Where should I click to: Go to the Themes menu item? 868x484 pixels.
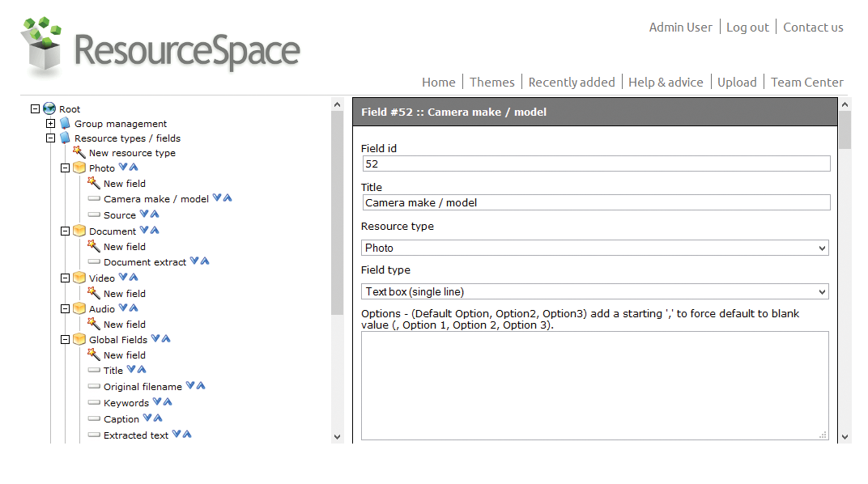(491, 82)
